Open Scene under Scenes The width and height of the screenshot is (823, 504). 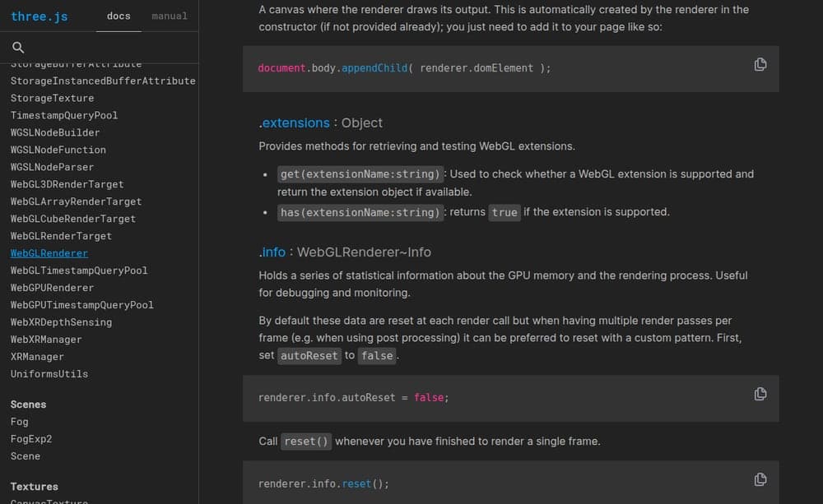tap(26, 456)
